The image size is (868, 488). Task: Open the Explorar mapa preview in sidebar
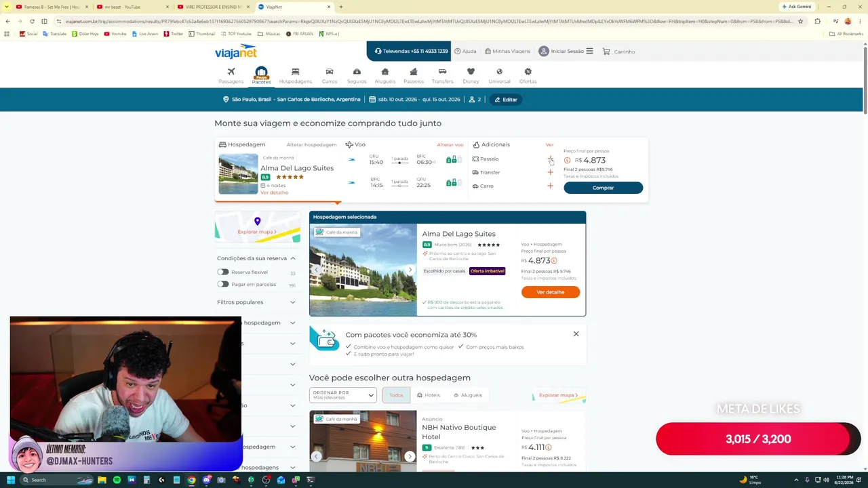click(x=257, y=227)
